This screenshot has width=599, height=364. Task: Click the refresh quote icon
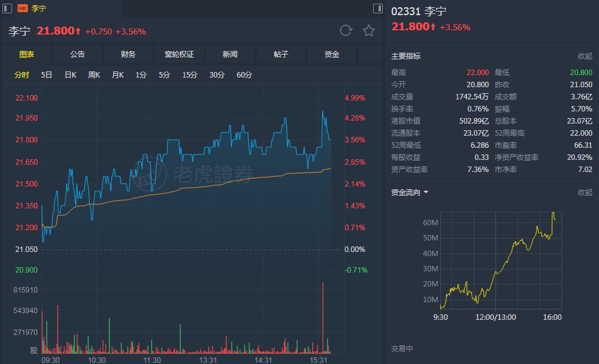[x=346, y=31]
